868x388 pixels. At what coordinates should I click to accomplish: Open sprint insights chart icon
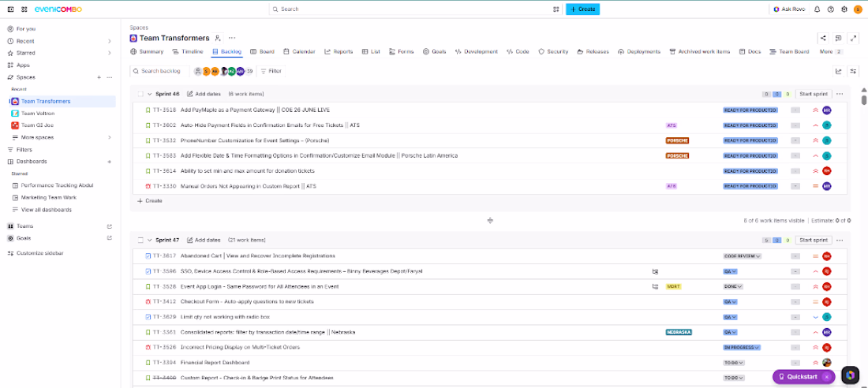[x=839, y=71]
